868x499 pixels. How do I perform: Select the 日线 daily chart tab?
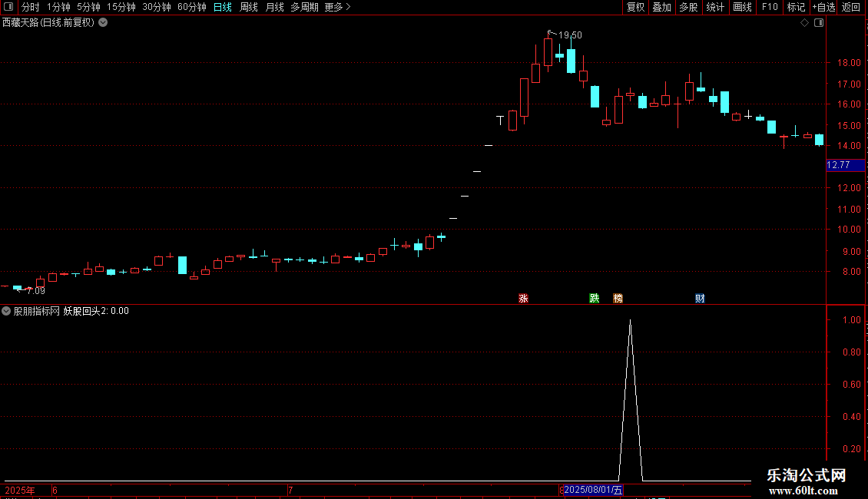click(223, 7)
